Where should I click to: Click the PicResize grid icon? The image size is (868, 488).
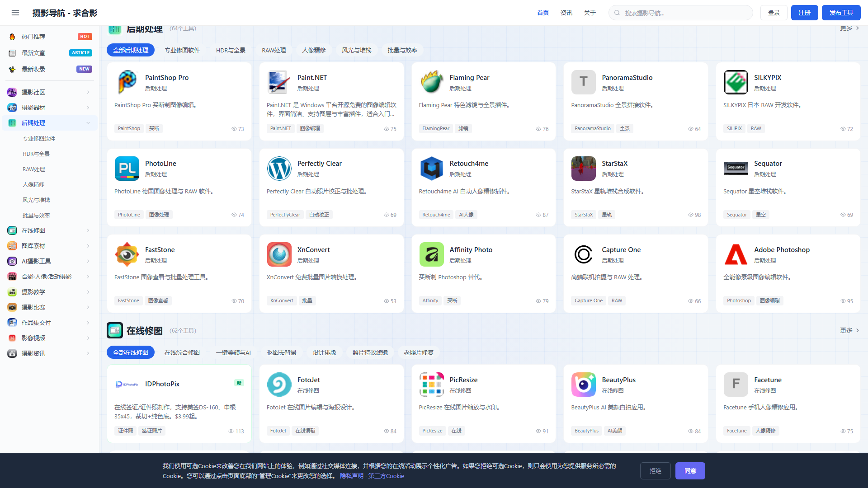coord(431,385)
